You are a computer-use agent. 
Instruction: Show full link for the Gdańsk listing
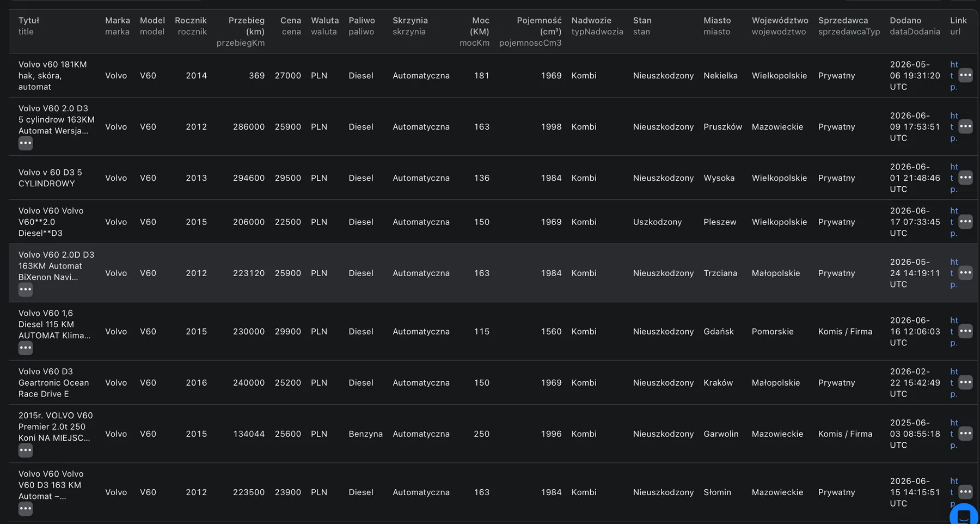coord(965,331)
